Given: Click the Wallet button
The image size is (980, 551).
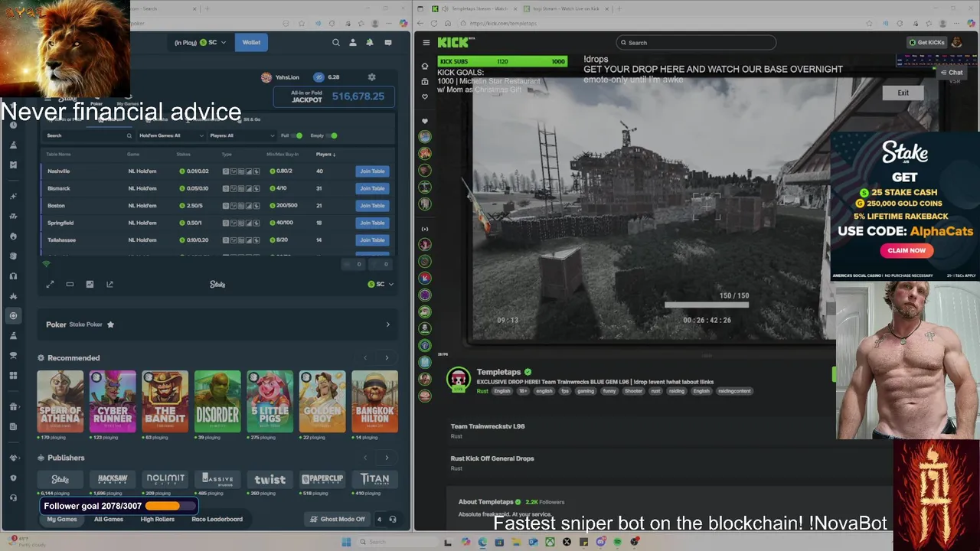Looking at the screenshot, I should [x=251, y=43].
